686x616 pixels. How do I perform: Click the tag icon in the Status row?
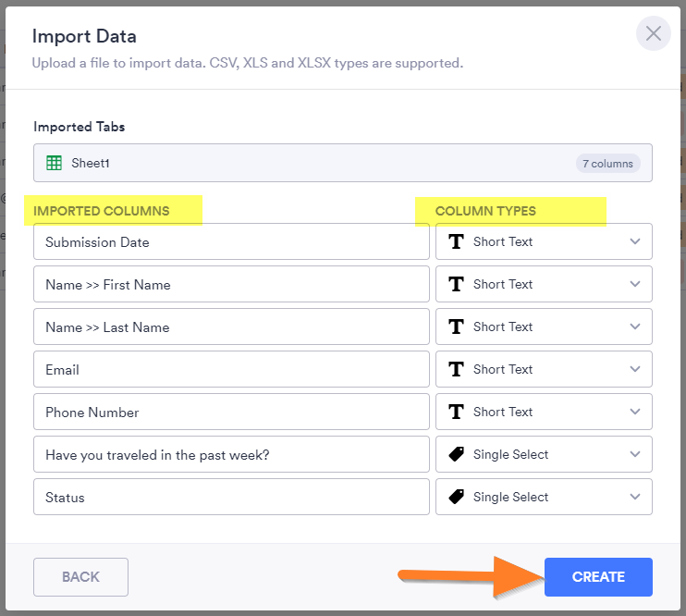click(456, 497)
